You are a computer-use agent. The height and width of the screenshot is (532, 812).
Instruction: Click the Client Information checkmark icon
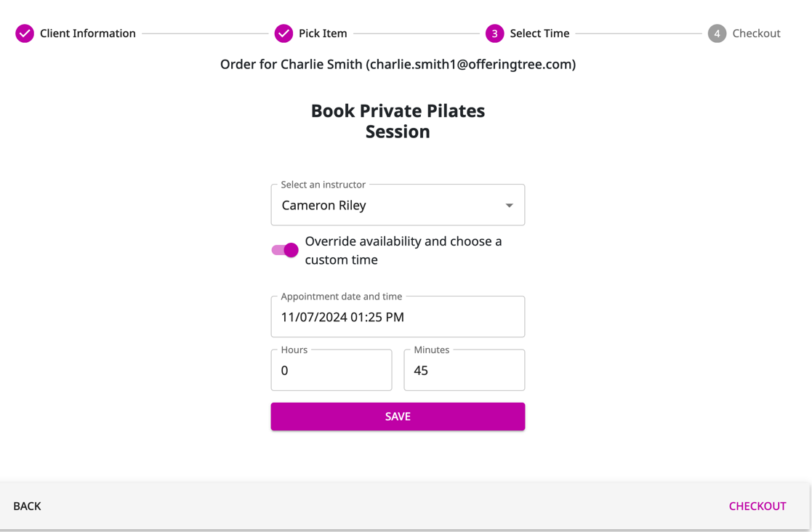coord(25,33)
